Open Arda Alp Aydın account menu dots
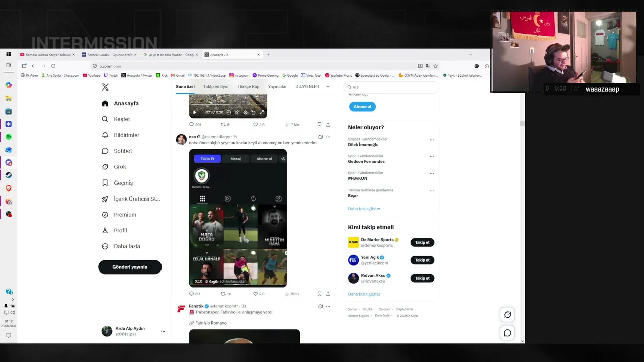 (163, 331)
